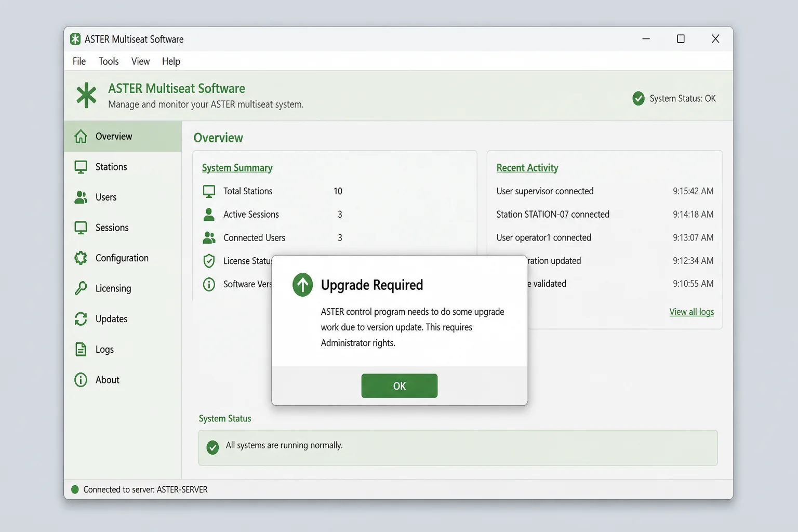The width and height of the screenshot is (798, 532).
Task: Click the 9:15:42 AM timestamp
Action: (693, 191)
